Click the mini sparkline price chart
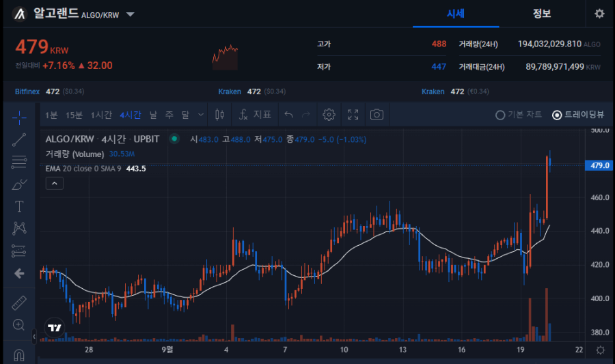Screen dimensions: 615x364 [225, 57]
